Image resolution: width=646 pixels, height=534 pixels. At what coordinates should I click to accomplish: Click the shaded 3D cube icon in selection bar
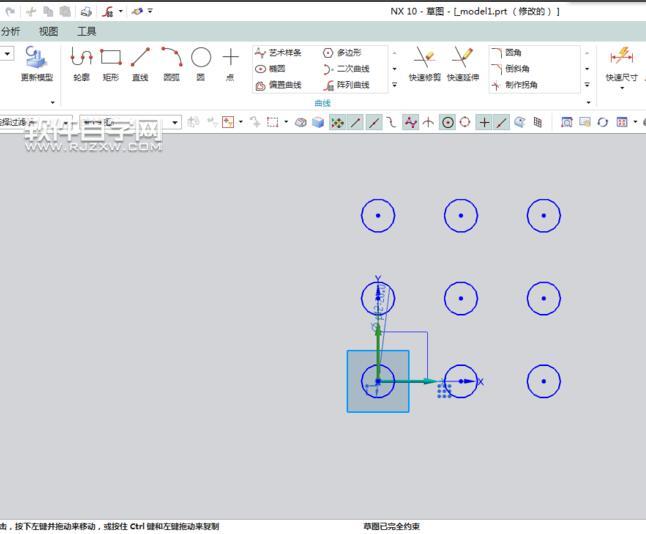coord(318,122)
